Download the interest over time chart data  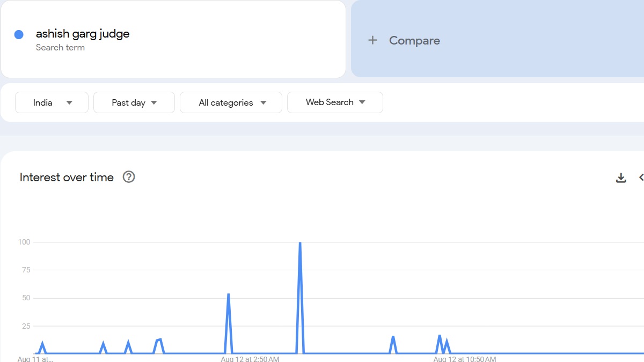(621, 178)
